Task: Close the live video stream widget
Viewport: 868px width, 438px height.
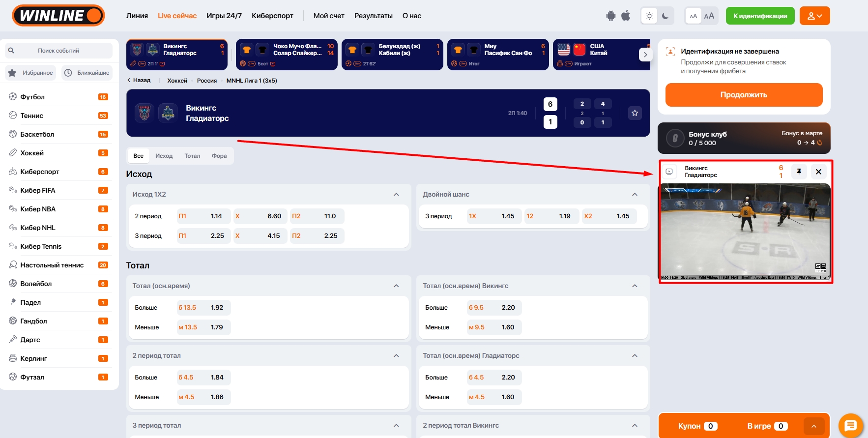Action: coord(818,172)
